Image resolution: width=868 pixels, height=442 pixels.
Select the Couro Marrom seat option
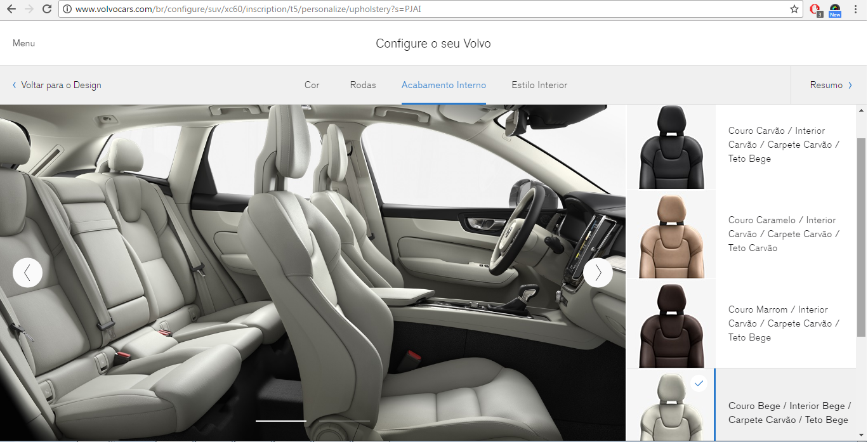(x=671, y=324)
